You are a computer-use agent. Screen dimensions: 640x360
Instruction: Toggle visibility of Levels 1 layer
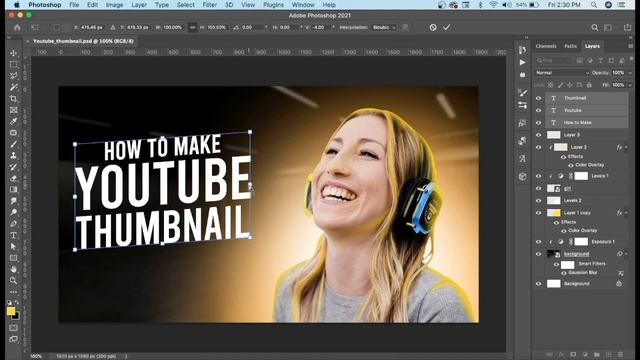[x=538, y=176]
